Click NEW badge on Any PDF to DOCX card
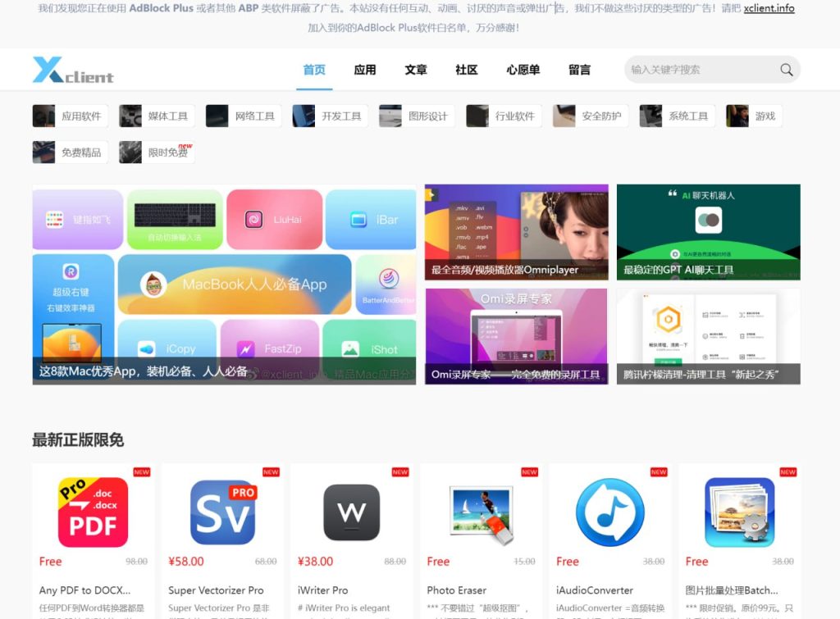Image resolution: width=840 pixels, height=619 pixels. tap(142, 471)
